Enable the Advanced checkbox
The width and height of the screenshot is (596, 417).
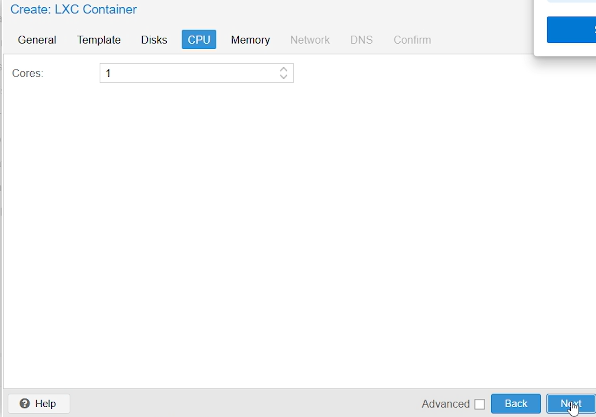click(x=479, y=404)
